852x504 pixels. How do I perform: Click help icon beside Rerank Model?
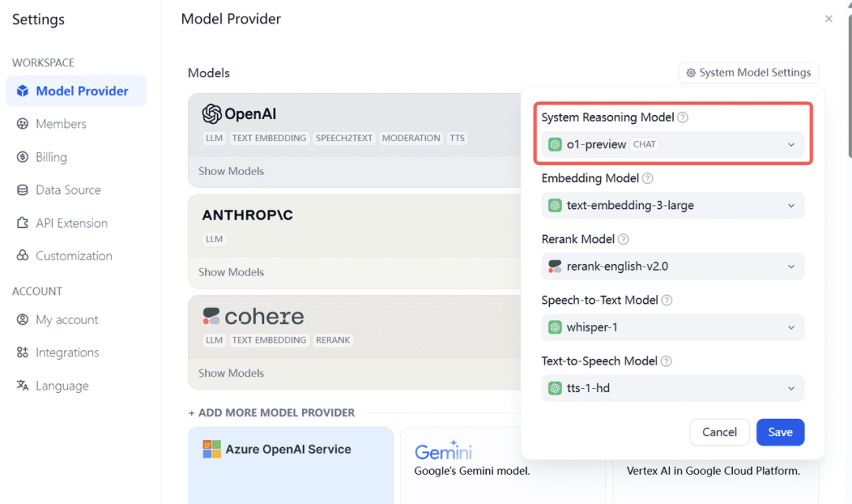pos(623,239)
